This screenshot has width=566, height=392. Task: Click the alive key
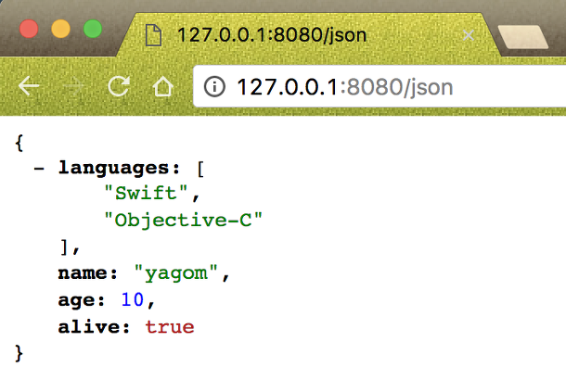click(89, 327)
